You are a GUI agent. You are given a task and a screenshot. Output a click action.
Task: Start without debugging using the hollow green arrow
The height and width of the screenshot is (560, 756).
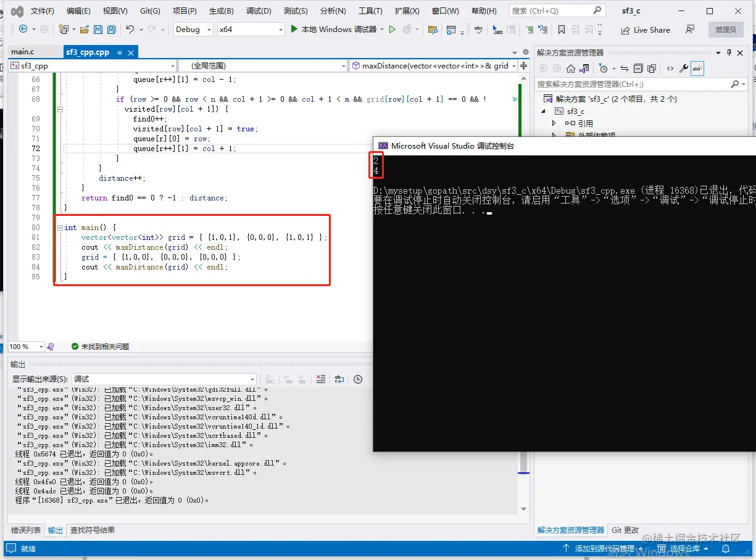[392, 29]
